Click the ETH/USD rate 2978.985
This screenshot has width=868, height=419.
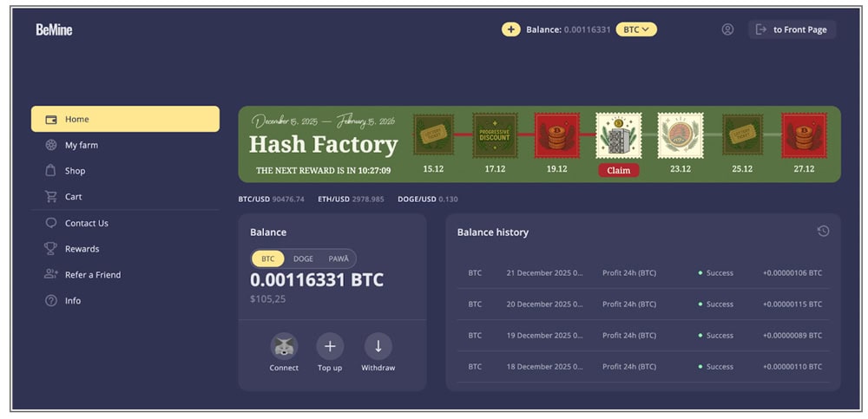click(x=367, y=200)
